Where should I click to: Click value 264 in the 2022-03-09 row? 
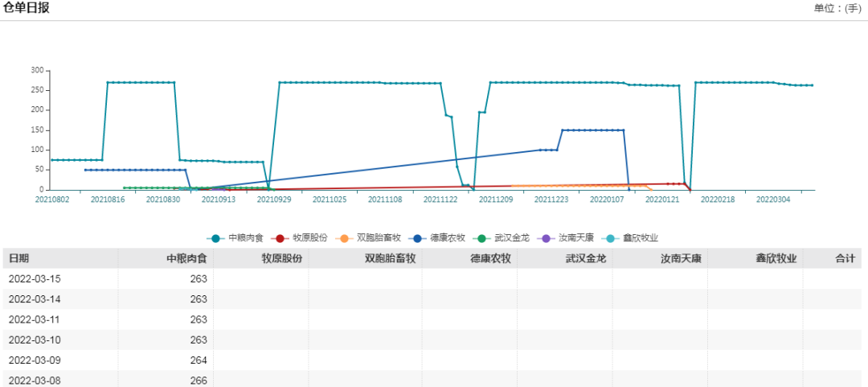coord(199,360)
